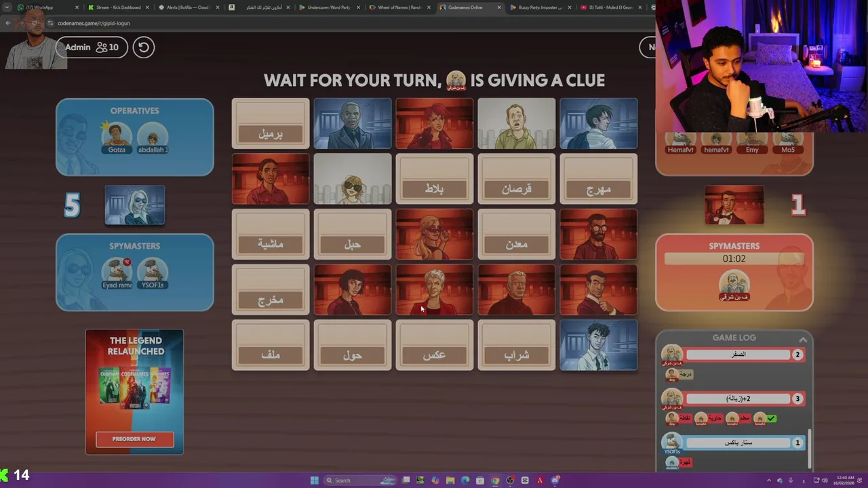Viewport: 868px width, 488px height.
Task: Click the Task View taskbar icon
Action: [x=406, y=481]
